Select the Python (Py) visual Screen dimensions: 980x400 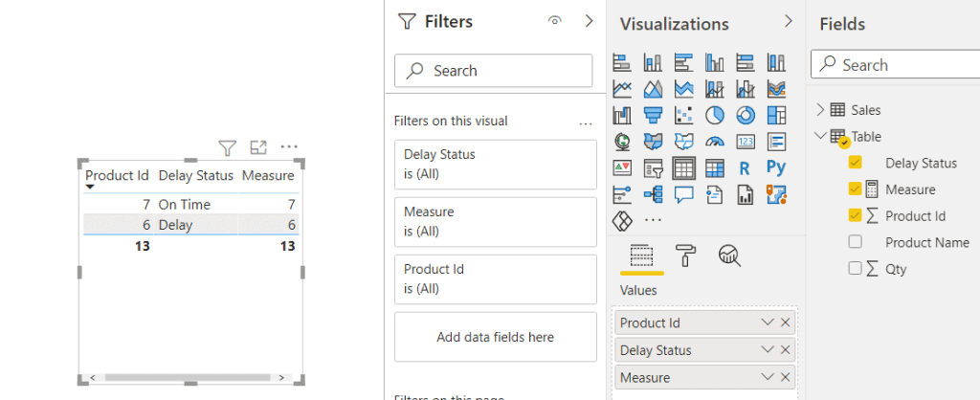click(x=776, y=168)
